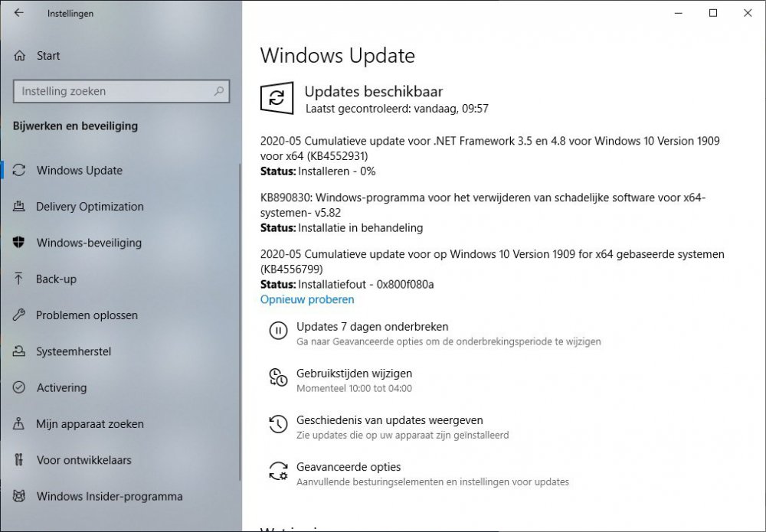Click the Updates beschikbaar refresh icon

(277, 98)
